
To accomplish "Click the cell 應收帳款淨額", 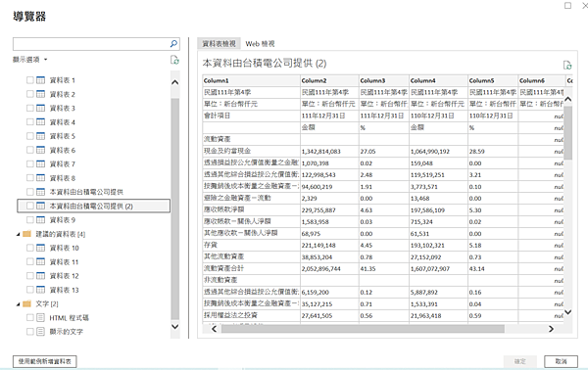I will coord(251,209).
